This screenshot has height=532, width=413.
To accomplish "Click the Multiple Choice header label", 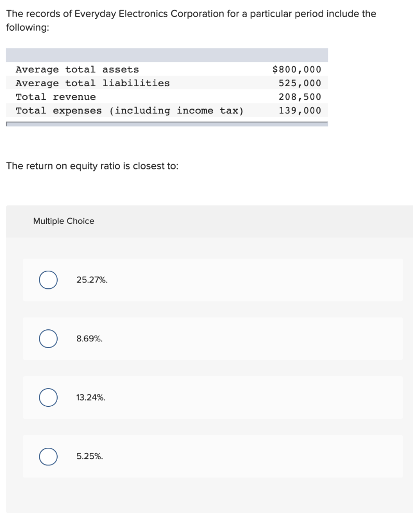I will (63, 221).
